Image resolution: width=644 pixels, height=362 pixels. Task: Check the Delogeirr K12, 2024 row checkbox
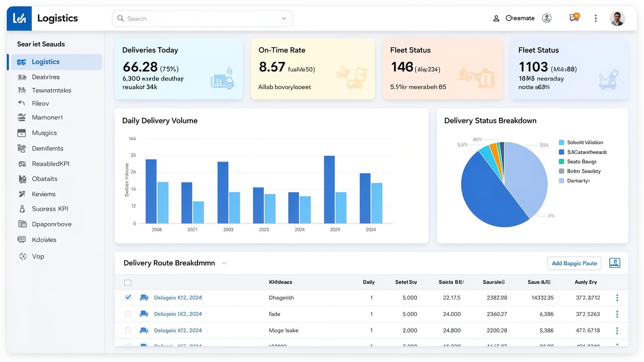click(x=128, y=330)
